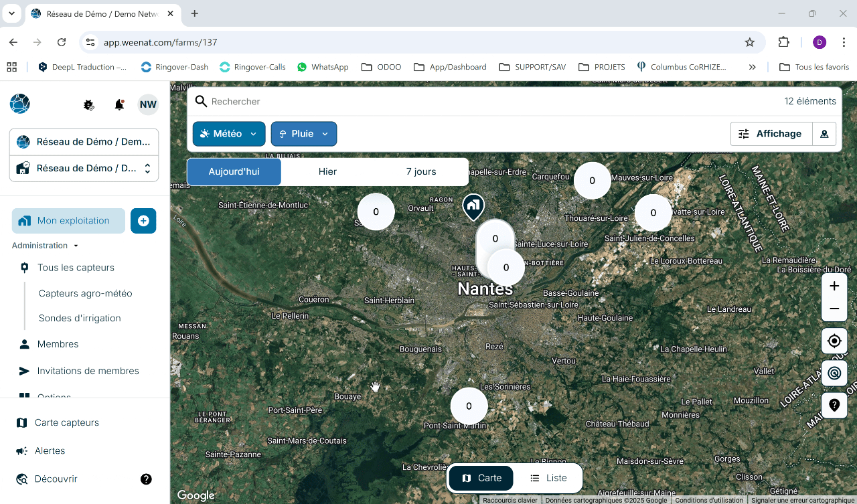Open the Pluie dropdown
857x504 pixels.
(x=304, y=134)
